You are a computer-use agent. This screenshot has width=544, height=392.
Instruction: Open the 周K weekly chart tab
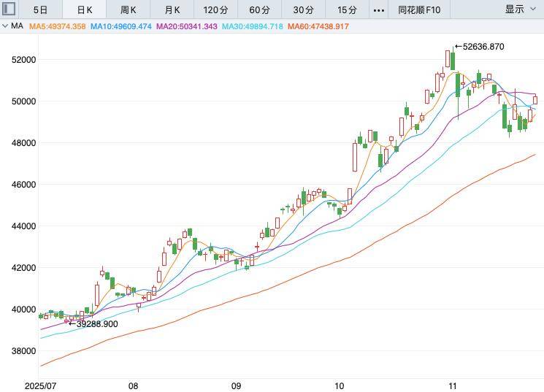(x=129, y=9)
